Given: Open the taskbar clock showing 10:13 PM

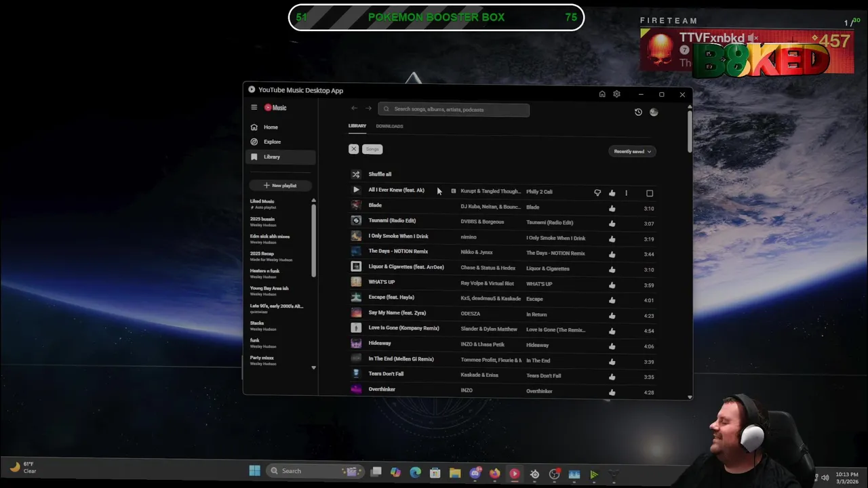Looking at the screenshot, I should tap(847, 477).
